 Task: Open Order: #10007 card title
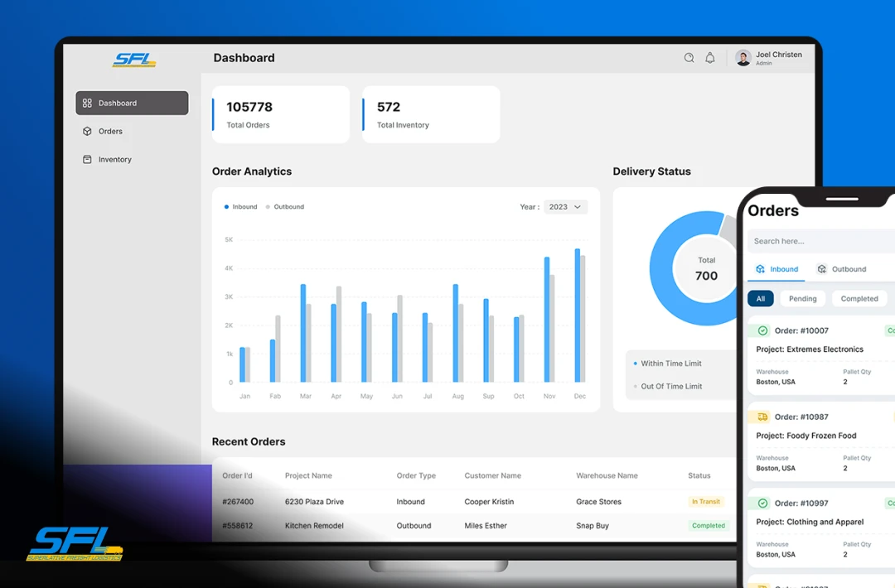801,330
